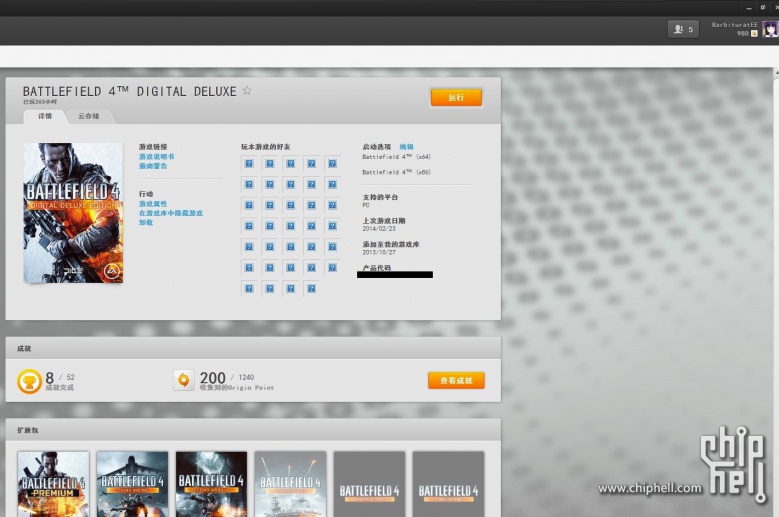The width and height of the screenshot is (779, 517).
Task: Open the Naval Strike expansion card
Action: (x=290, y=484)
